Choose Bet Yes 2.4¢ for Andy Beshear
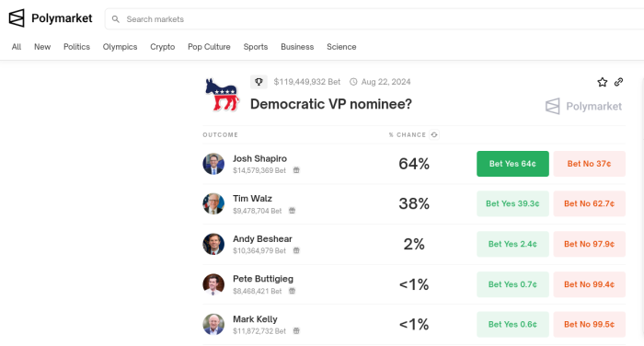644x346 pixels. tap(512, 244)
